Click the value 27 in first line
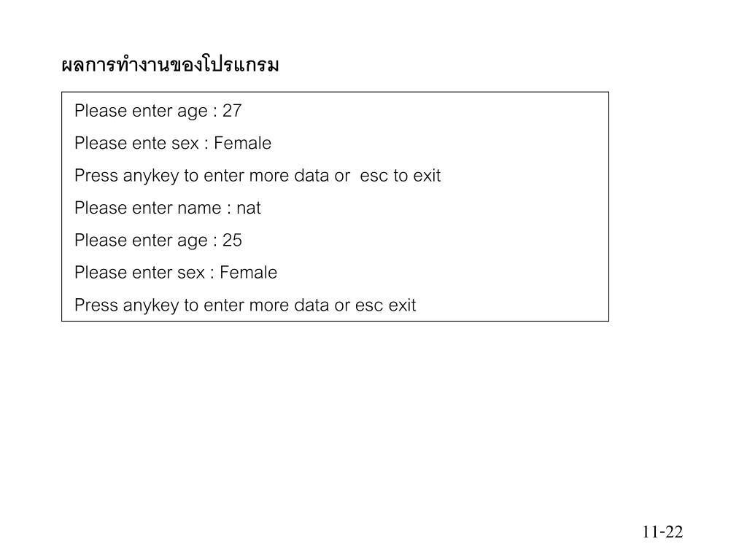 232,111
